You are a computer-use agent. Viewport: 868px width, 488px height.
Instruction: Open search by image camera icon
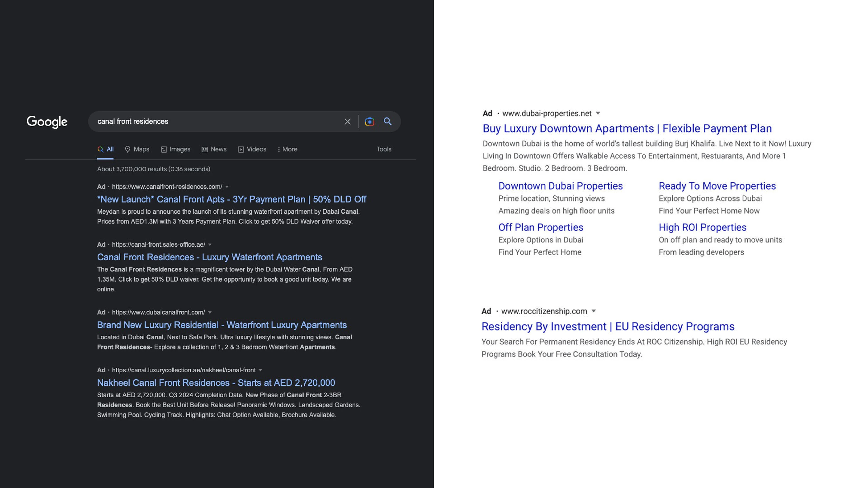click(370, 122)
